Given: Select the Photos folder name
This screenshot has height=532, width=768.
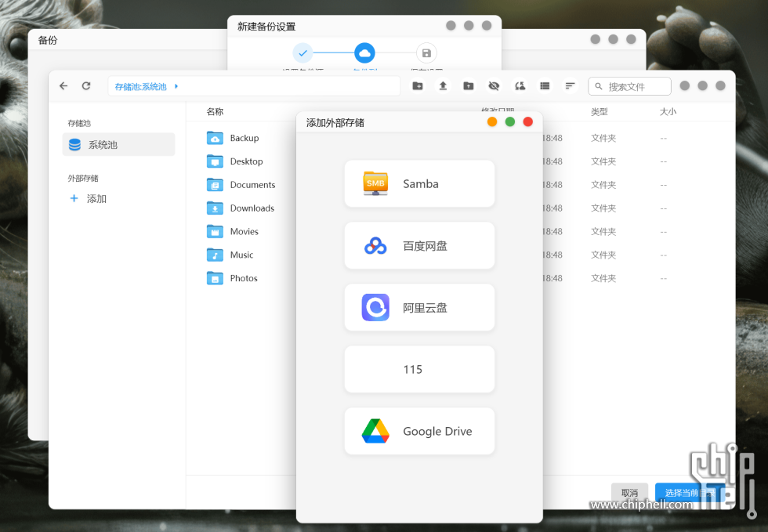Looking at the screenshot, I should (244, 278).
